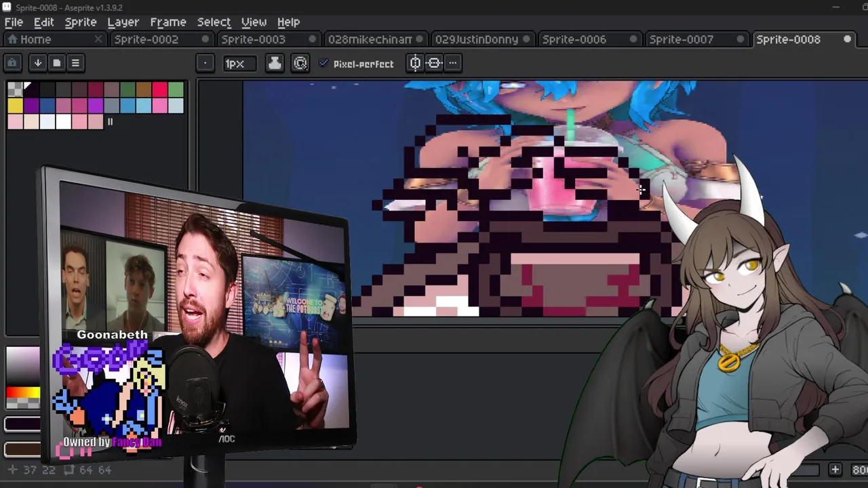Close Sprite-0003 using its tab dot
The image size is (868, 488).
(313, 39)
